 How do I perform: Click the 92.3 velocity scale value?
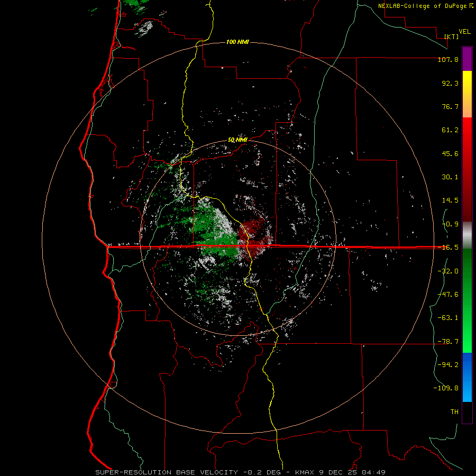pos(450,83)
